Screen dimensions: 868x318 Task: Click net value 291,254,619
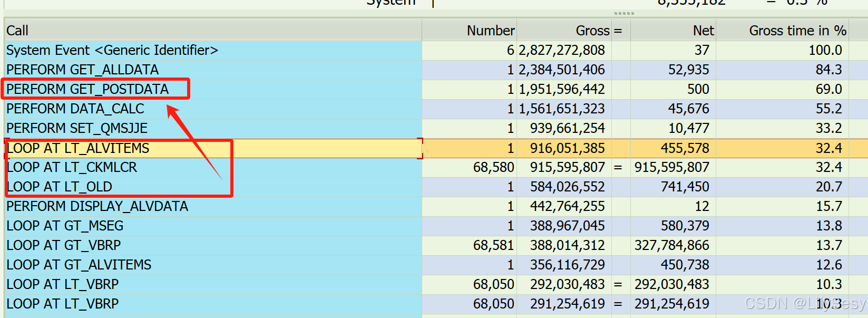[672, 304]
